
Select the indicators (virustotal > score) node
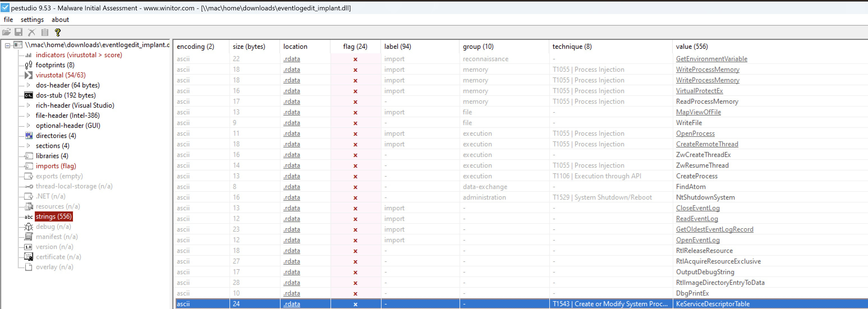tap(79, 55)
